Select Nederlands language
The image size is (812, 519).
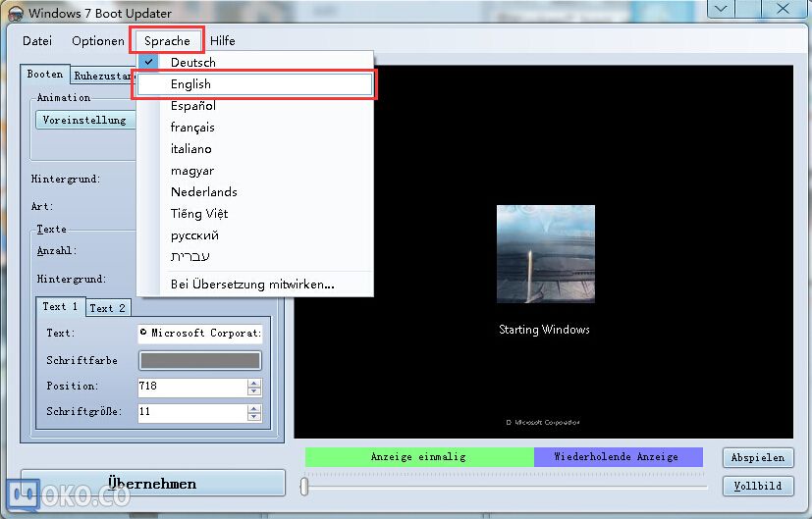tap(254, 192)
